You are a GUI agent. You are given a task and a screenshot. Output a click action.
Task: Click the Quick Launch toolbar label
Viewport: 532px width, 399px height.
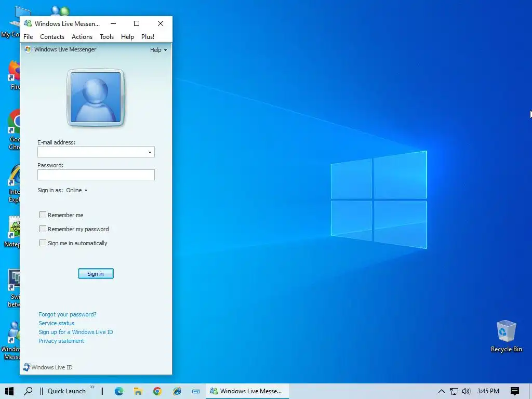coord(66,391)
